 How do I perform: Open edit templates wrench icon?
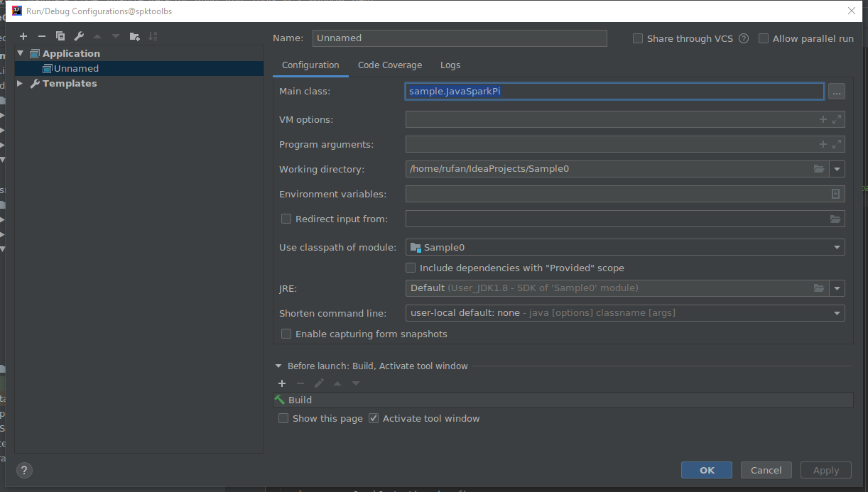pyautogui.click(x=79, y=36)
